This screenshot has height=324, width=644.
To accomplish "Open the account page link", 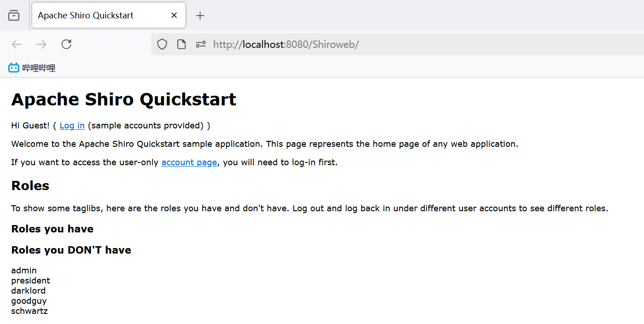I will tap(189, 162).
